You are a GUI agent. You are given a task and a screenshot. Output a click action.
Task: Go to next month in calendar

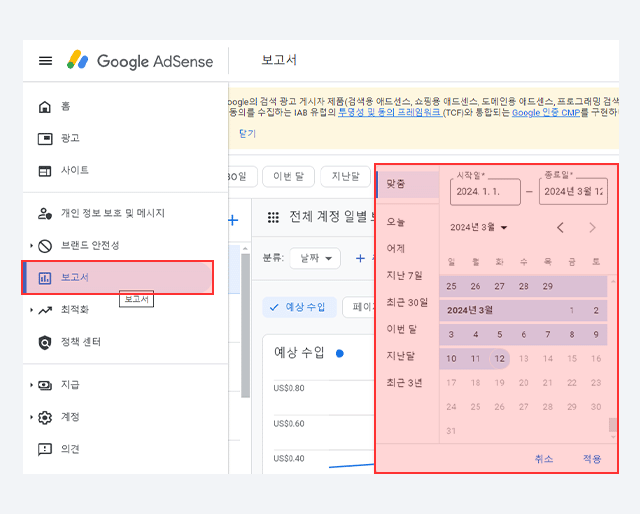[593, 227]
